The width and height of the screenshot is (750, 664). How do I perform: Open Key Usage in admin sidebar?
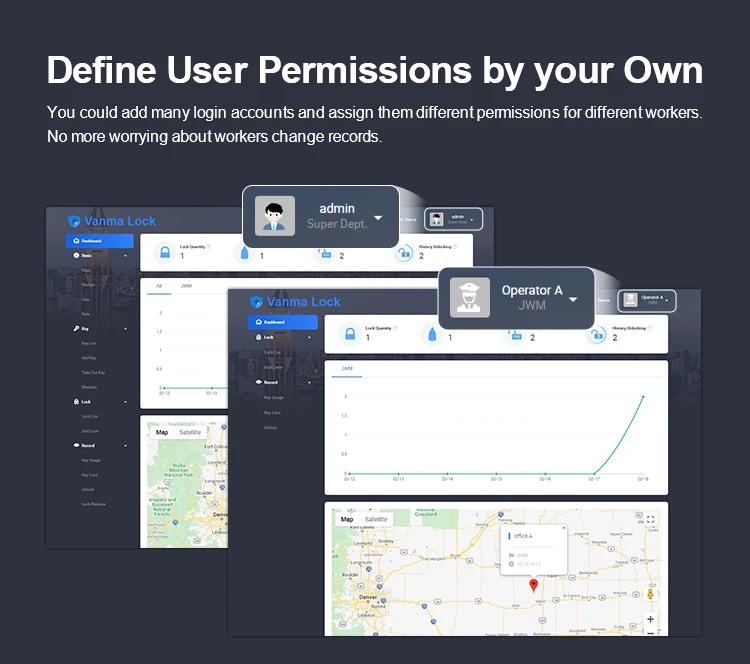point(91,460)
